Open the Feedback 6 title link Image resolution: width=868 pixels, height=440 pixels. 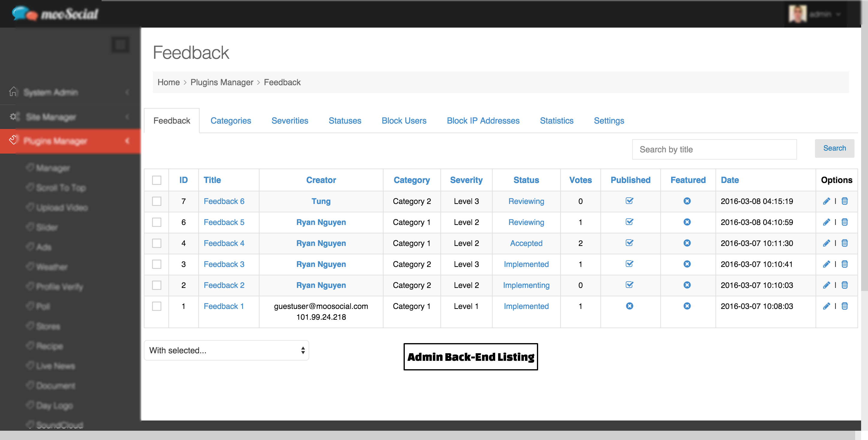click(224, 201)
